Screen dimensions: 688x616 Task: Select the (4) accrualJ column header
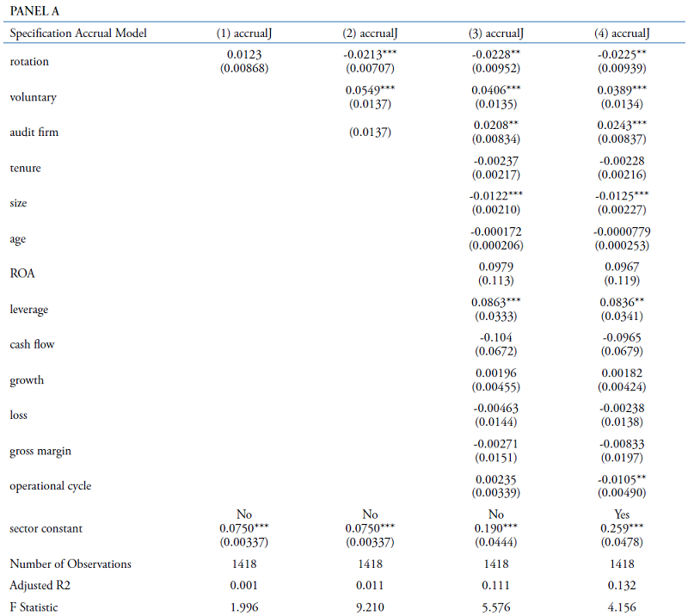622,34
